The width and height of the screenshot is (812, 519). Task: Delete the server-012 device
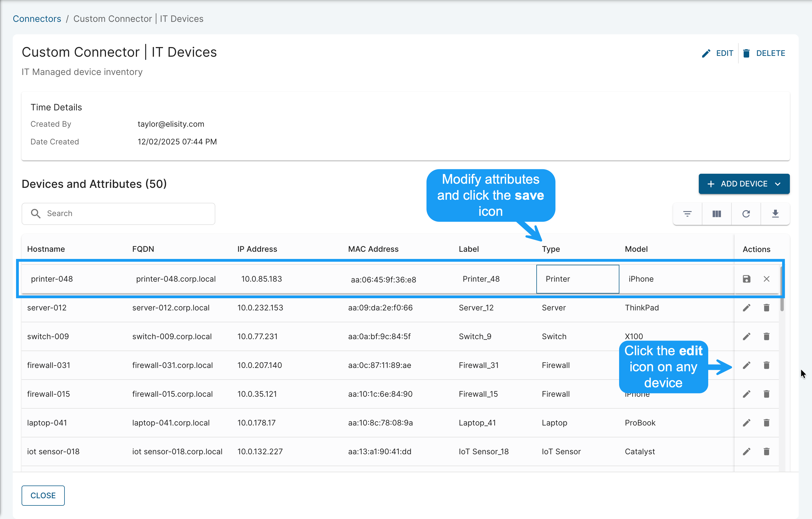click(x=766, y=308)
